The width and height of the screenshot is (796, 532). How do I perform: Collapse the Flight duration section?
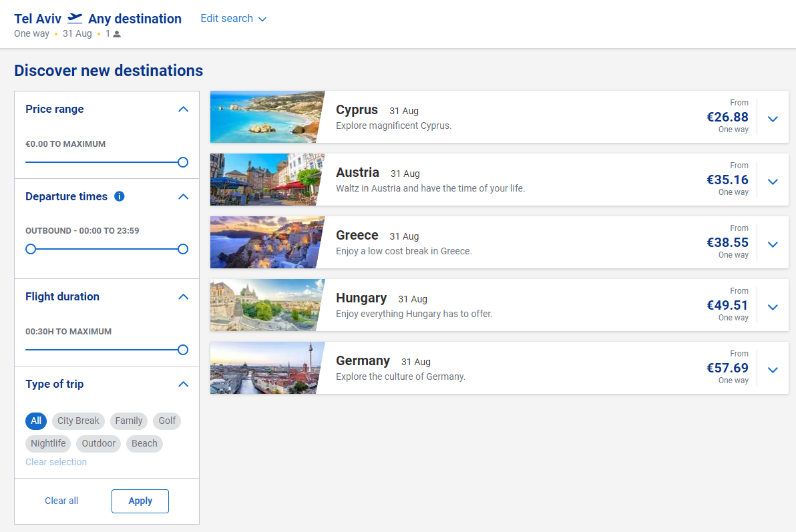[184, 297]
